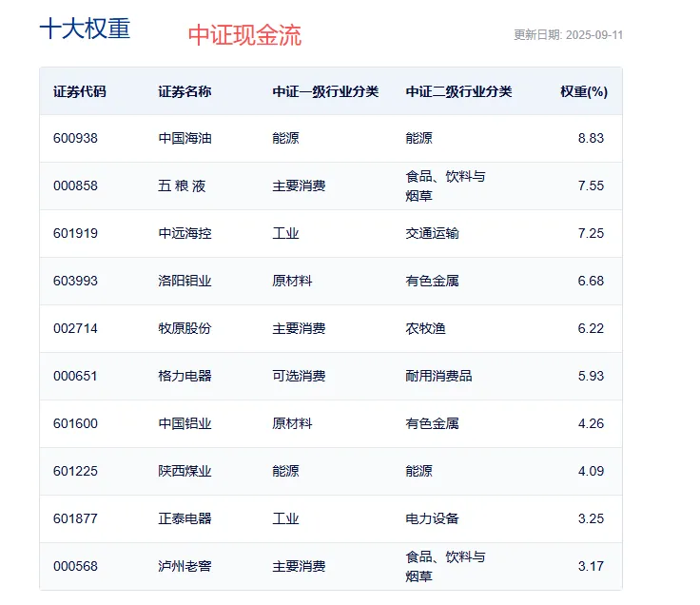This screenshot has width=700, height=605.
Task: Click weight value 3.17
Action: tap(591, 567)
